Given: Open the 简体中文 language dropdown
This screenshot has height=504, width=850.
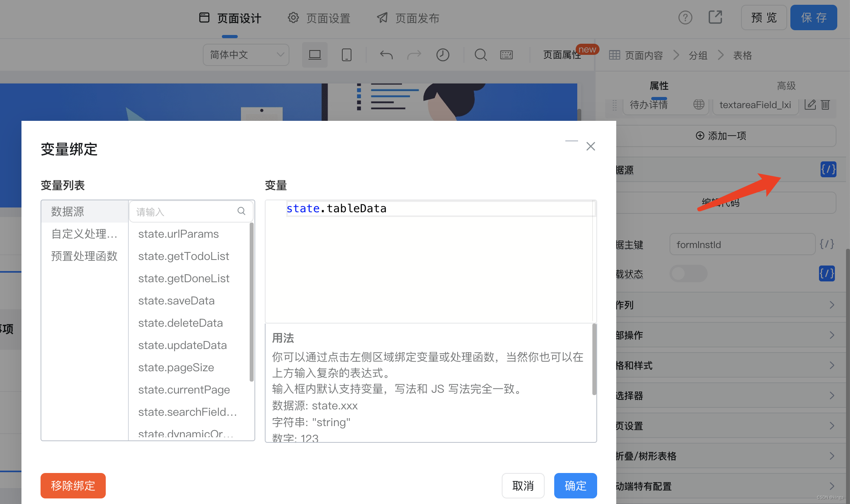Looking at the screenshot, I should pos(246,55).
